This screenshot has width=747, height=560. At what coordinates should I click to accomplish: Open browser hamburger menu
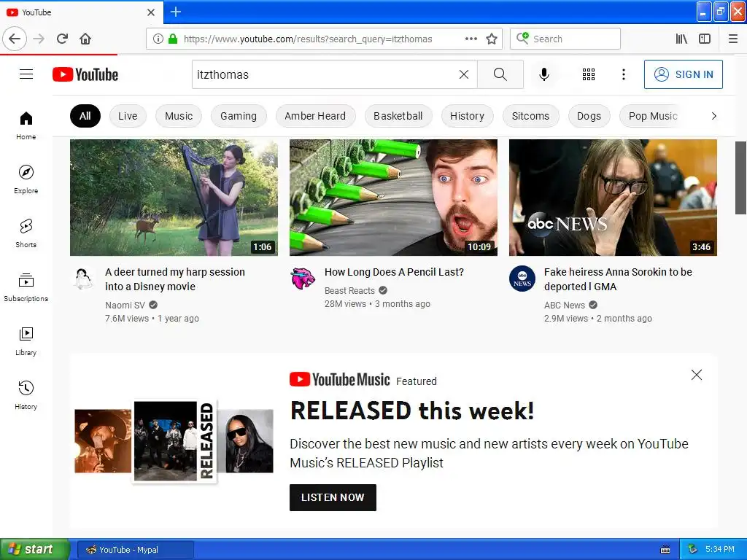tap(733, 39)
